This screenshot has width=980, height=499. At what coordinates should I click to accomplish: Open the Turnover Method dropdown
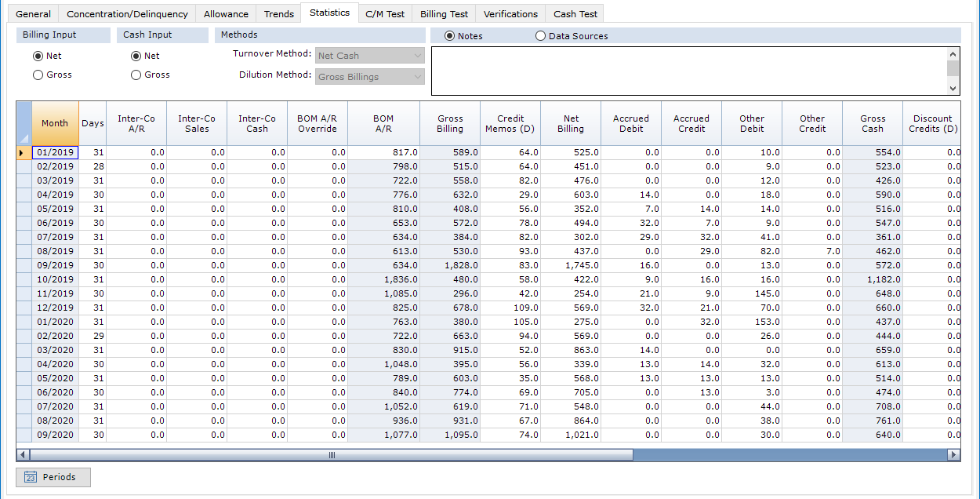coord(417,56)
